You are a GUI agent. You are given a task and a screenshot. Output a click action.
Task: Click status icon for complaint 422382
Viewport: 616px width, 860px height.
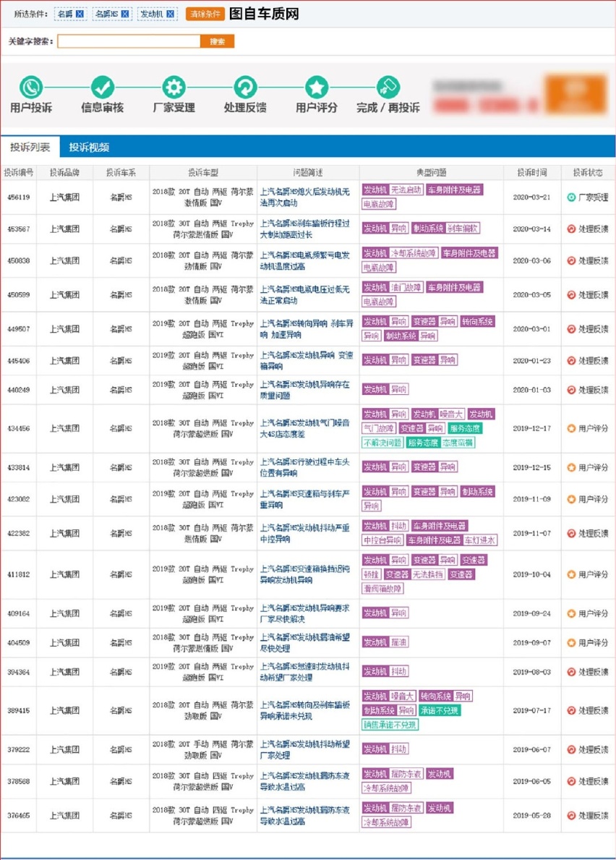pos(571,533)
